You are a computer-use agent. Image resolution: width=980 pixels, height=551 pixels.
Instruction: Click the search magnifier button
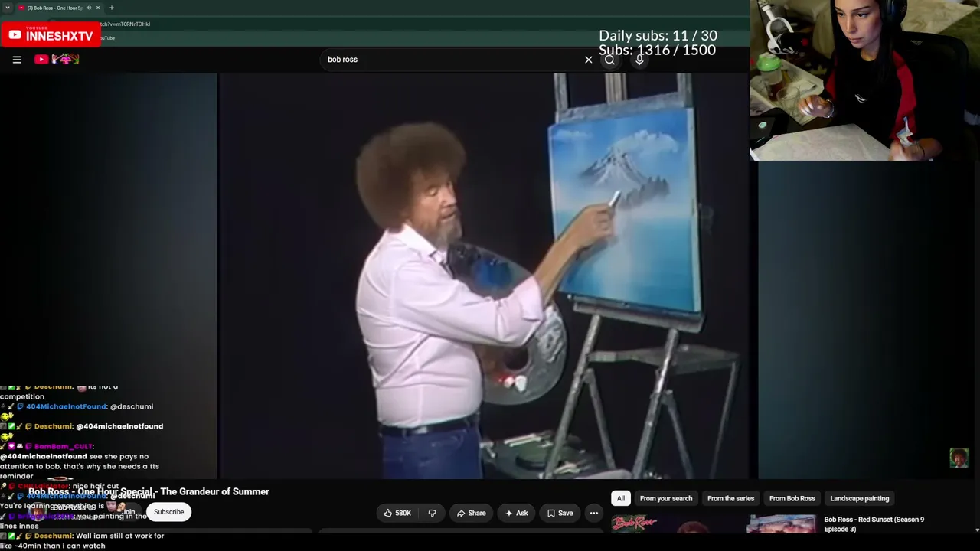click(x=609, y=60)
